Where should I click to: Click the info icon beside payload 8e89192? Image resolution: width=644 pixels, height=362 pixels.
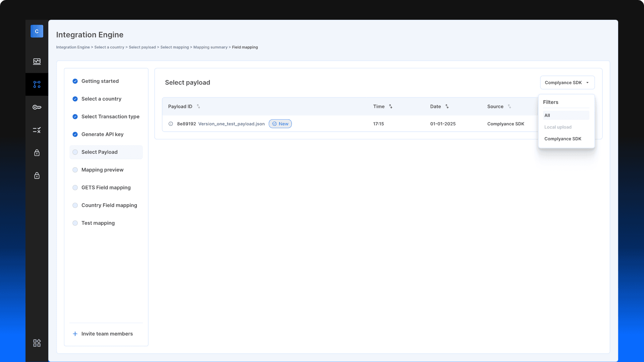171,124
